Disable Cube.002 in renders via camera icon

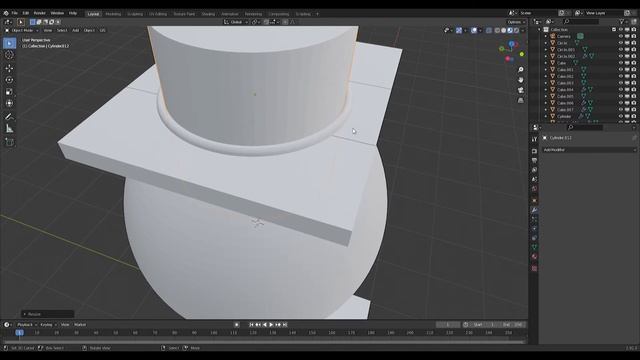coord(634,76)
